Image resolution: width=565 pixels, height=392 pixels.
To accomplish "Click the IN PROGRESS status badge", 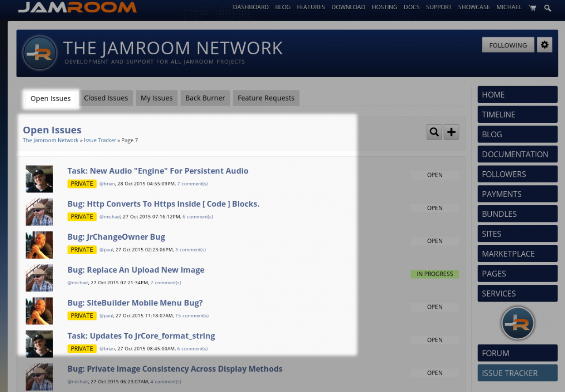I will click(435, 274).
